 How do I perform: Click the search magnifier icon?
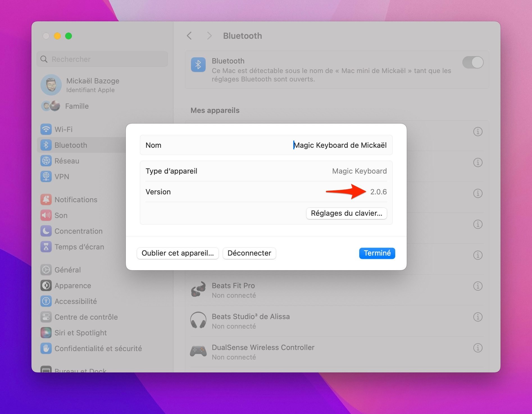click(44, 59)
